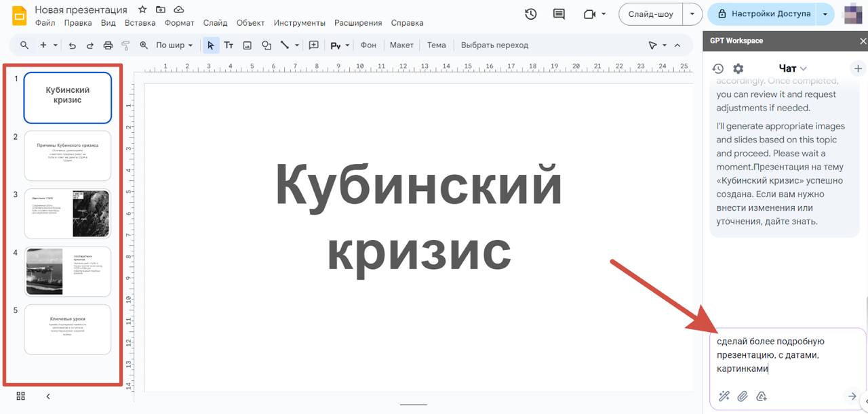Open GPT Workspace settings gear
The width and height of the screenshot is (868, 414).
(738, 68)
